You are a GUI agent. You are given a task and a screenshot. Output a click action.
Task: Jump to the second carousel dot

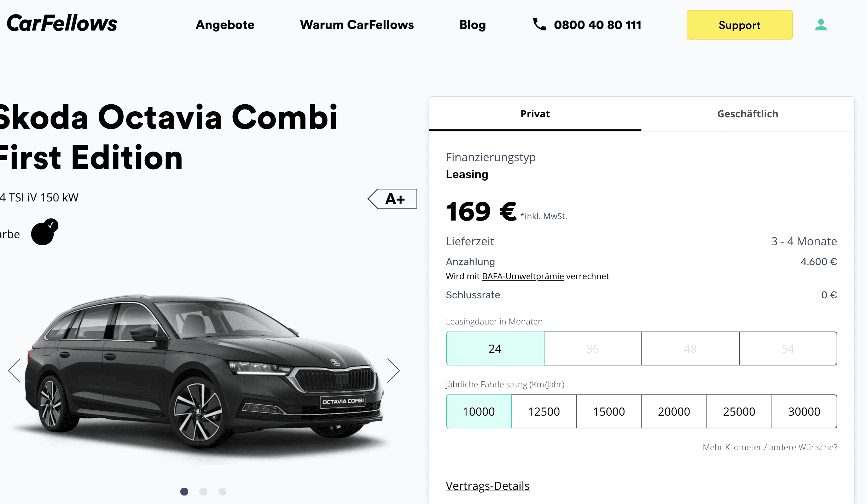click(203, 492)
